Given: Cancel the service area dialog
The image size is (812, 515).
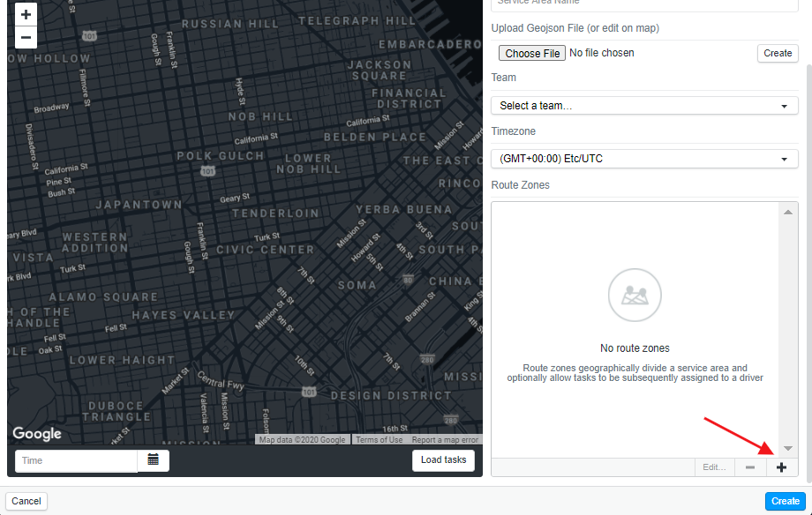Looking at the screenshot, I should (26, 501).
